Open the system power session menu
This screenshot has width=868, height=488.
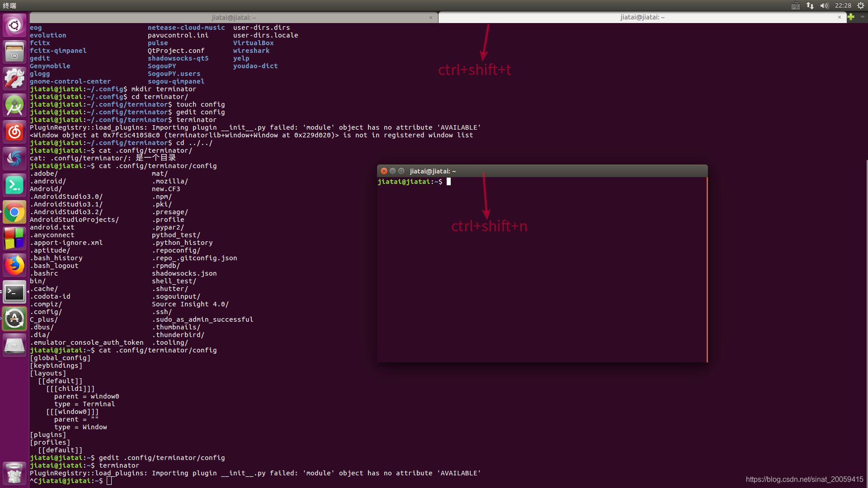(x=861, y=5)
